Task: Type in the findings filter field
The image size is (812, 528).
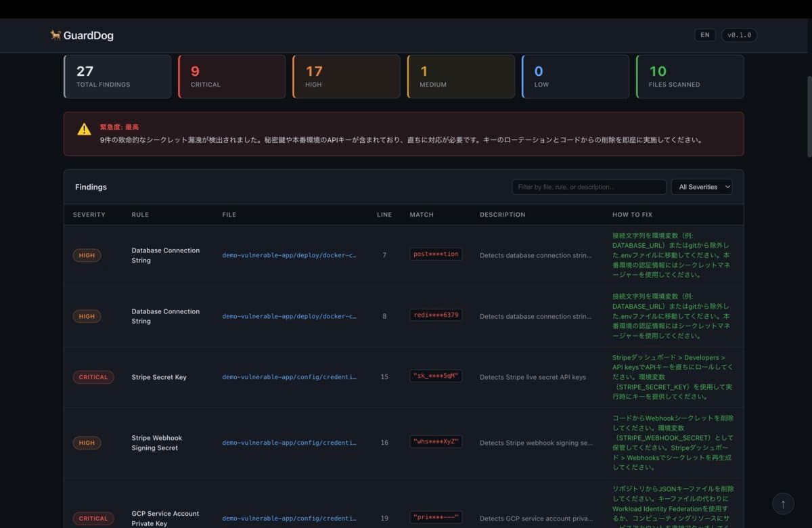Action: [x=589, y=187]
